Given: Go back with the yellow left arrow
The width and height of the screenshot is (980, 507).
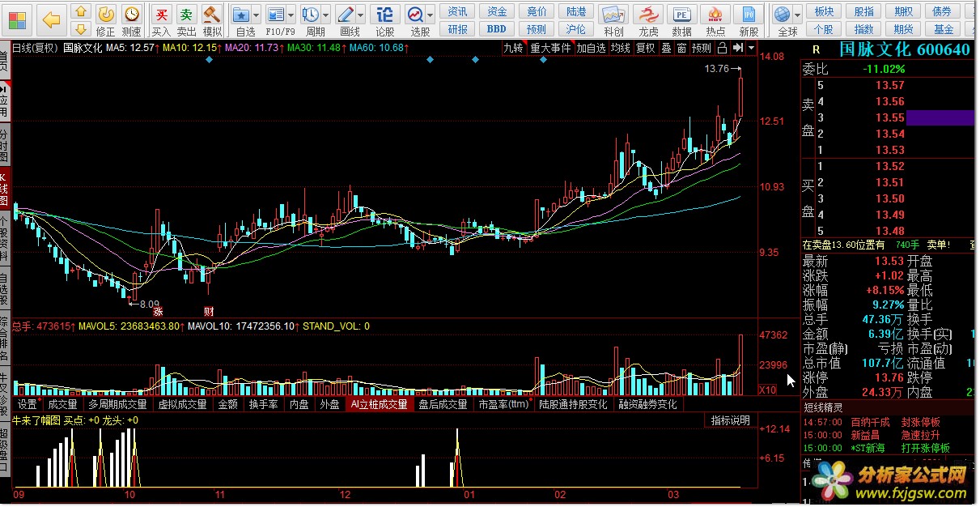Looking at the screenshot, I should click(x=51, y=19).
